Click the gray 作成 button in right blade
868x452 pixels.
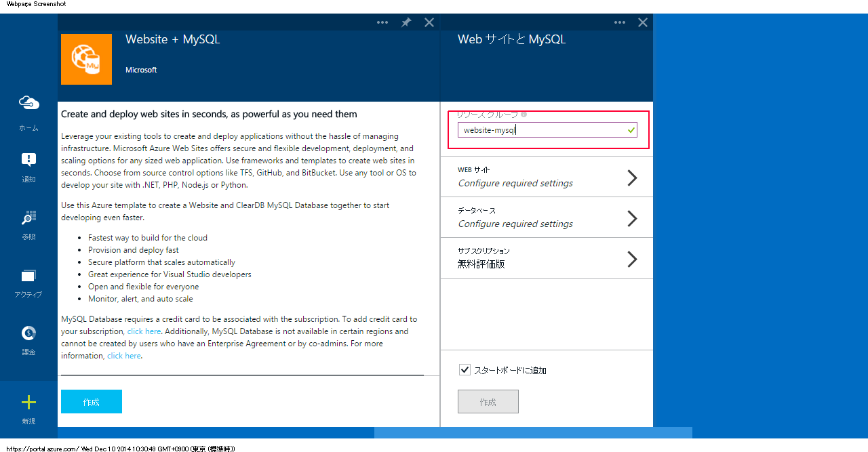[x=488, y=402]
